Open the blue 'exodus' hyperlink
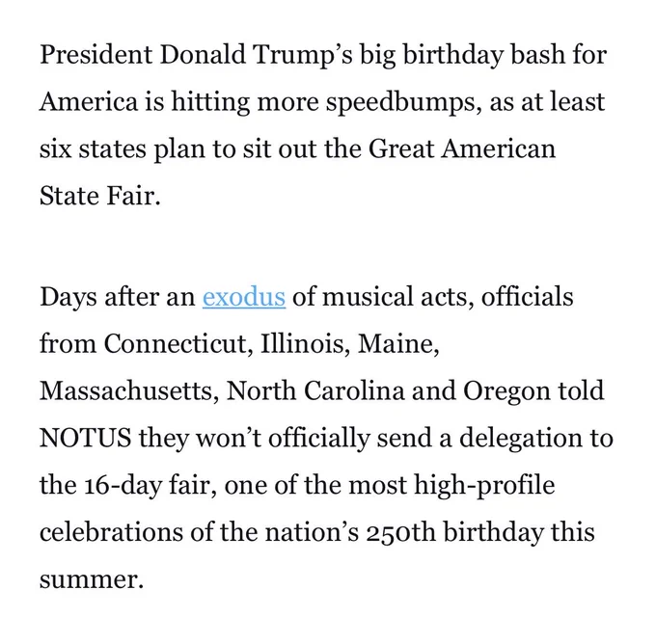 pos(244,297)
